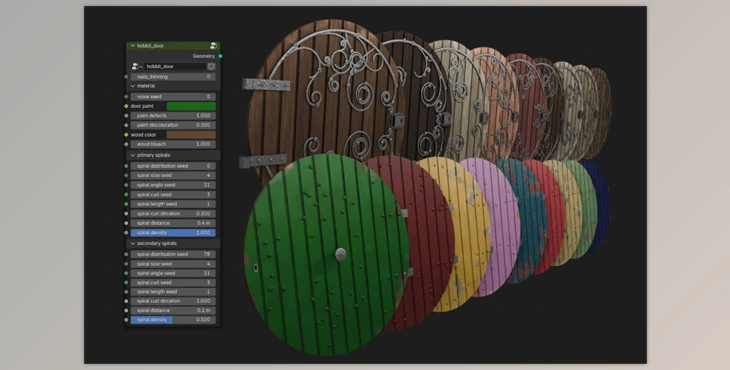Click secondary spiral angle seed socket
The width and height of the screenshot is (730, 370).
(126, 273)
